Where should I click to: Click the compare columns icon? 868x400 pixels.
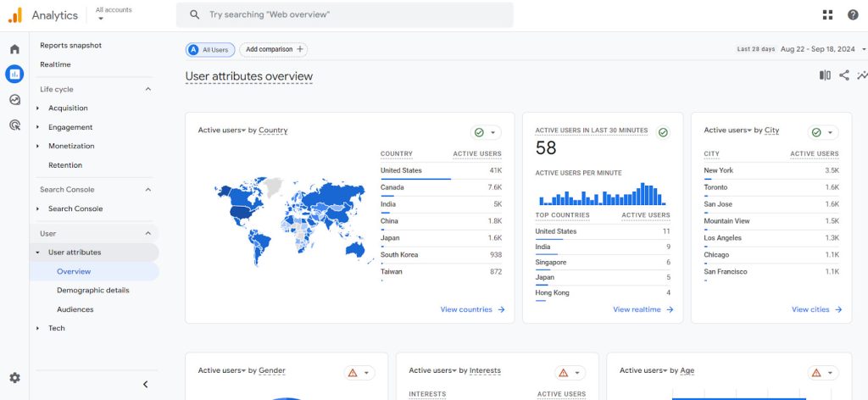point(825,75)
